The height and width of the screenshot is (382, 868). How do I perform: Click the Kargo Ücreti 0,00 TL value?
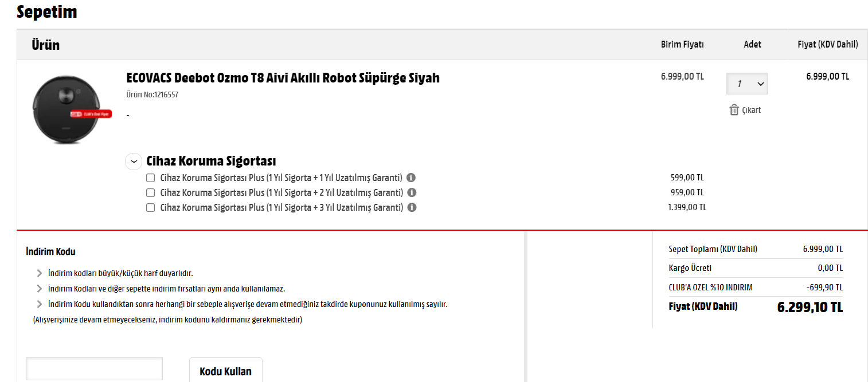pyautogui.click(x=830, y=268)
